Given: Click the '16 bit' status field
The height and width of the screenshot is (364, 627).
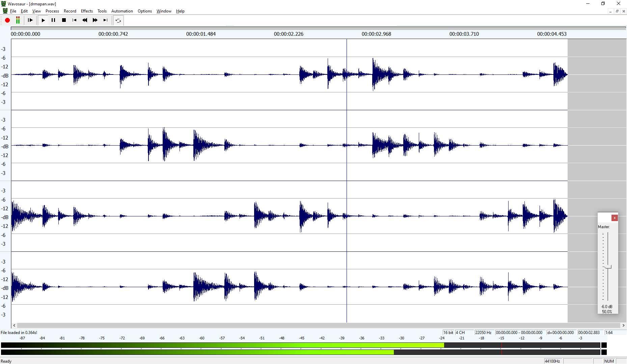Looking at the screenshot, I should [448, 333].
